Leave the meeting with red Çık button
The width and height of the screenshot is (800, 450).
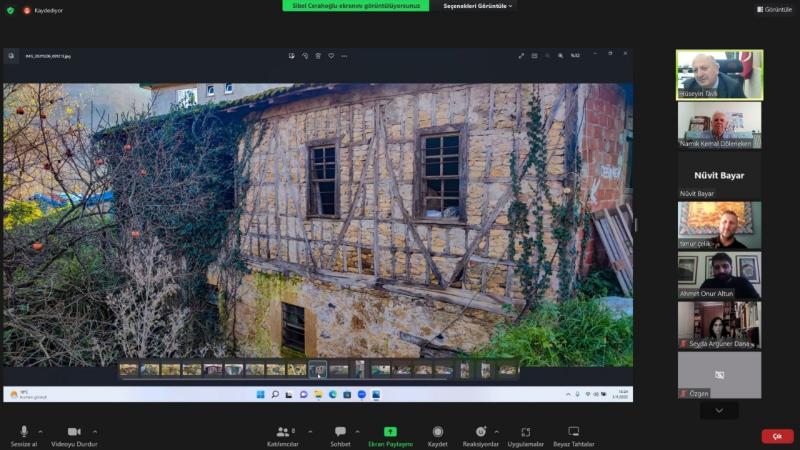click(777, 436)
